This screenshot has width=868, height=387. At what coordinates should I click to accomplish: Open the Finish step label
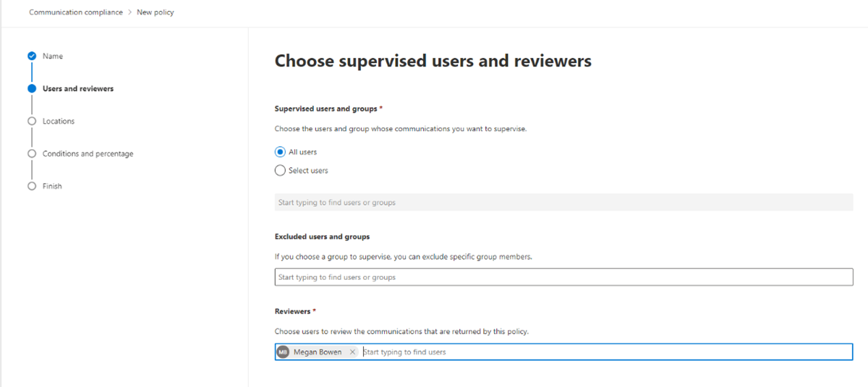52,186
